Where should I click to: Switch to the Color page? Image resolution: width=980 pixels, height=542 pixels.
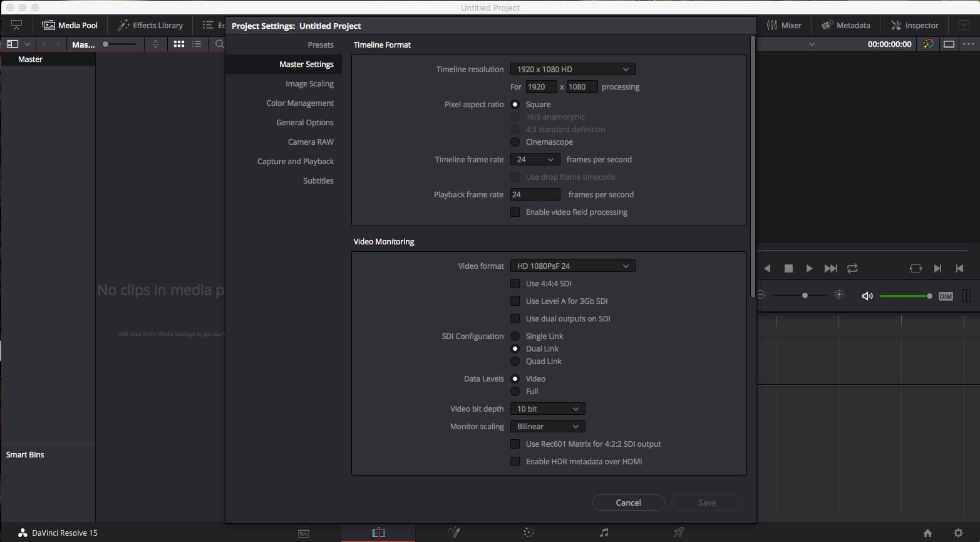pos(529,533)
